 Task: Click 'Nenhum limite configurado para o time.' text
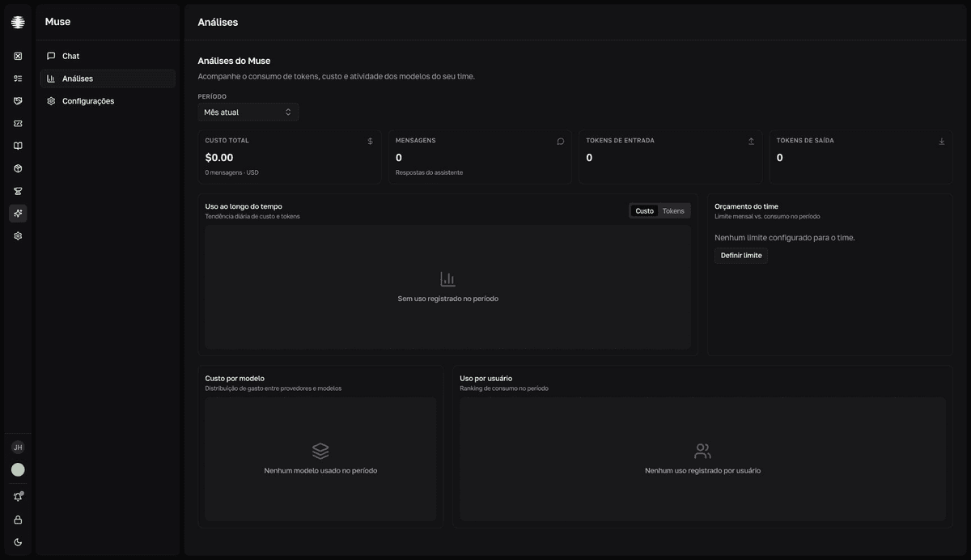click(785, 238)
